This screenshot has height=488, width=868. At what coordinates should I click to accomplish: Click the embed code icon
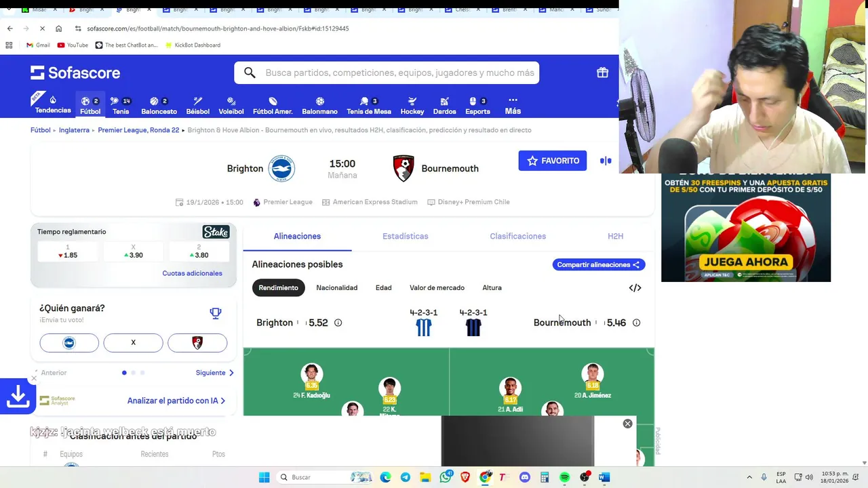point(635,288)
